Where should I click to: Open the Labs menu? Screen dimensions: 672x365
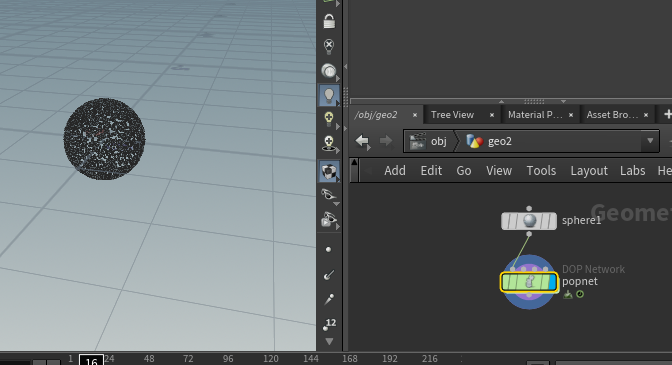[x=633, y=171]
